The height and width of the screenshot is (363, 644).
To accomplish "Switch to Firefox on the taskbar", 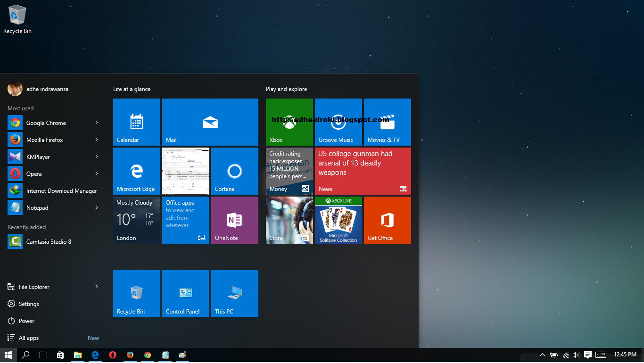I will click(x=130, y=355).
